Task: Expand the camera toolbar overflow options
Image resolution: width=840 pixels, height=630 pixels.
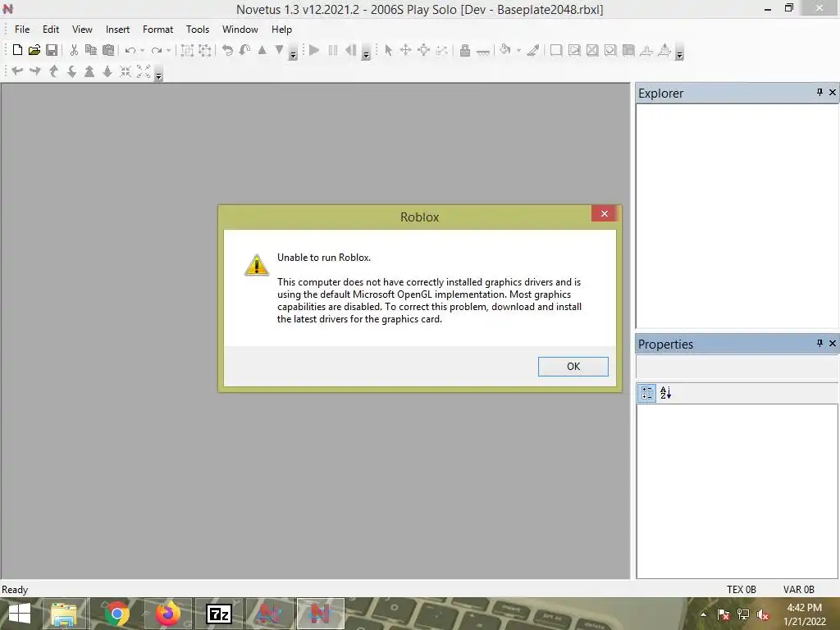Action: pos(158,75)
